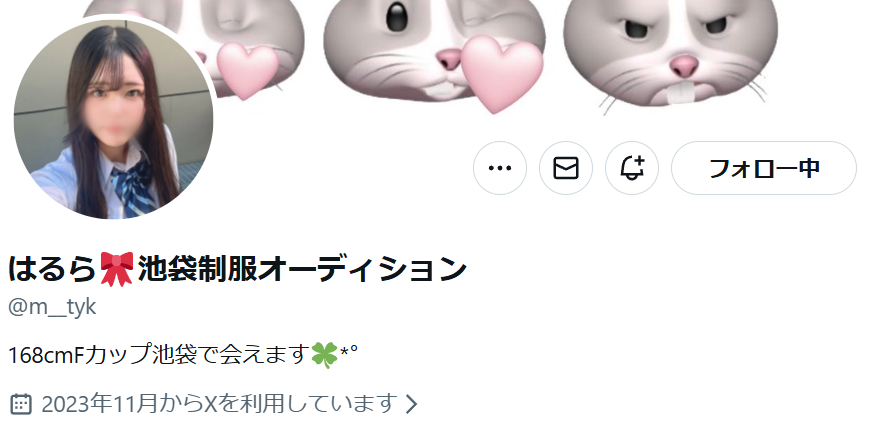Click the calendar icon beside join date

(x=21, y=403)
